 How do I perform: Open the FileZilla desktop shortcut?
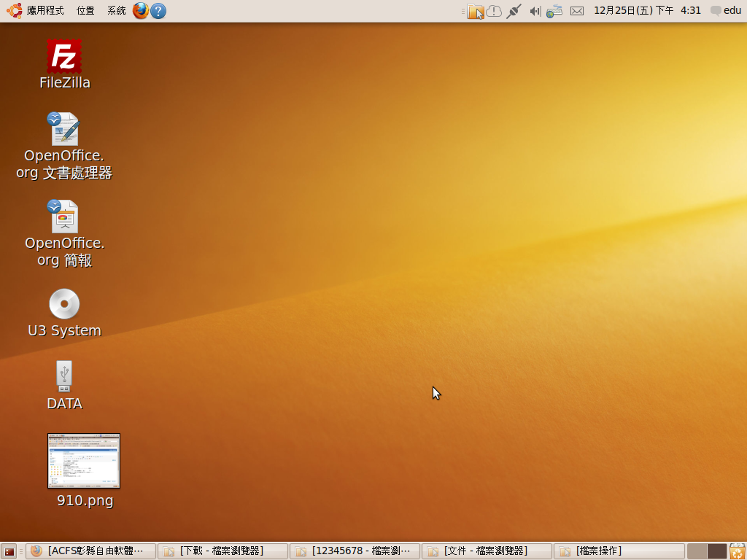pyautogui.click(x=64, y=57)
